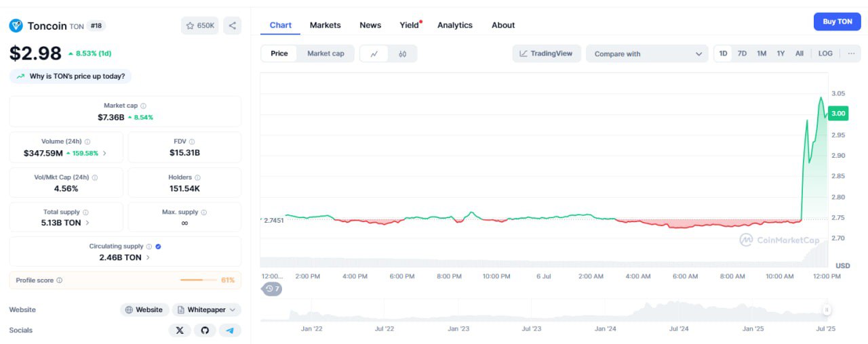Click the range handle on mini timeline
The height and width of the screenshot is (344, 868).
pos(827,310)
